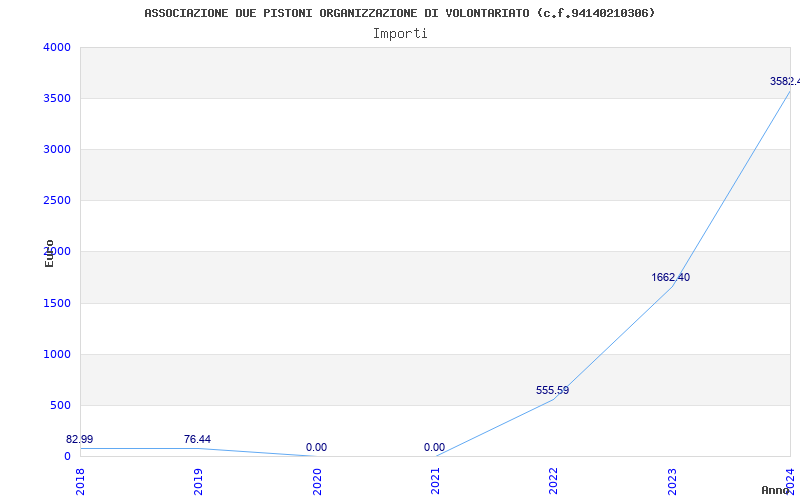This screenshot has width=800, height=500.
Task: Select the 2022 x-axis year label
Action: tap(553, 479)
